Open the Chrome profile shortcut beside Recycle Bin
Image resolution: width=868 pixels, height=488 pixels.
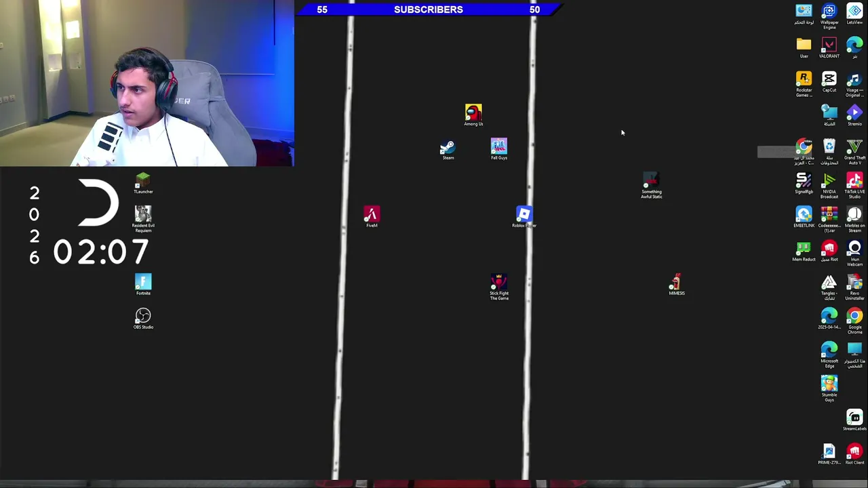(804, 152)
